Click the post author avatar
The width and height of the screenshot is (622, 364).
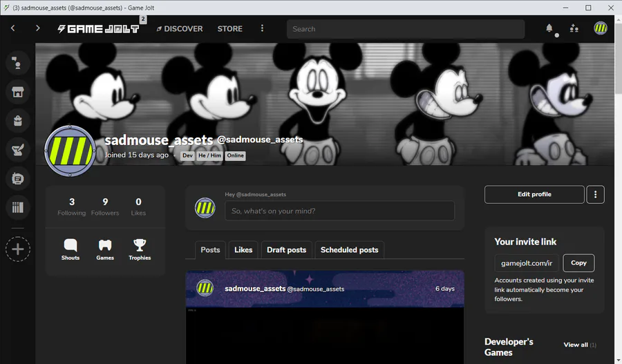[x=205, y=288]
